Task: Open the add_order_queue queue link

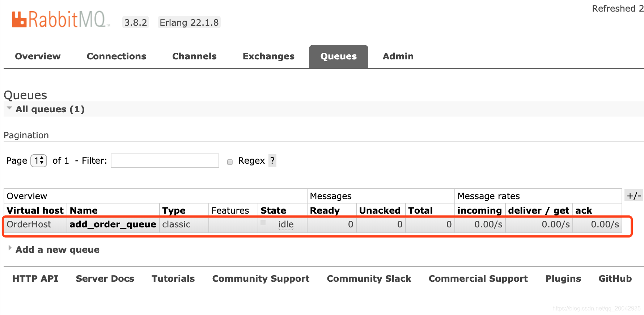Action: (113, 224)
